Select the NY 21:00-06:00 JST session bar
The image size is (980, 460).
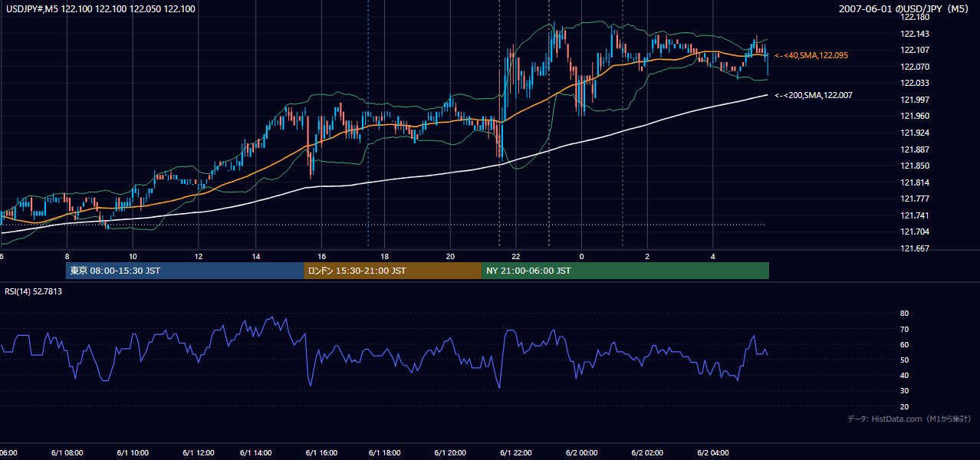pyautogui.click(x=625, y=271)
